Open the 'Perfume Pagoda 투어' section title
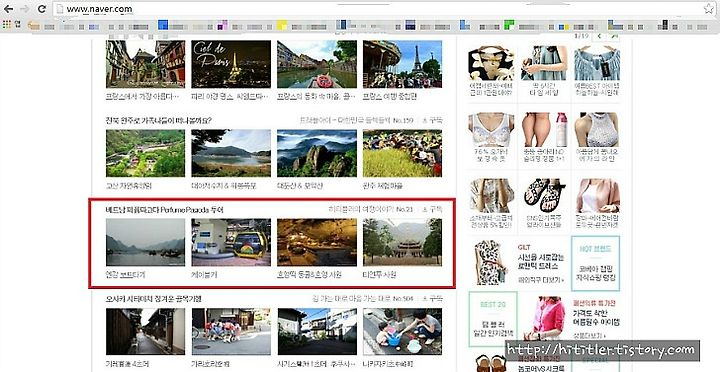Screen dimensions: 720x372 pyautogui.click(x=165, y=209)
